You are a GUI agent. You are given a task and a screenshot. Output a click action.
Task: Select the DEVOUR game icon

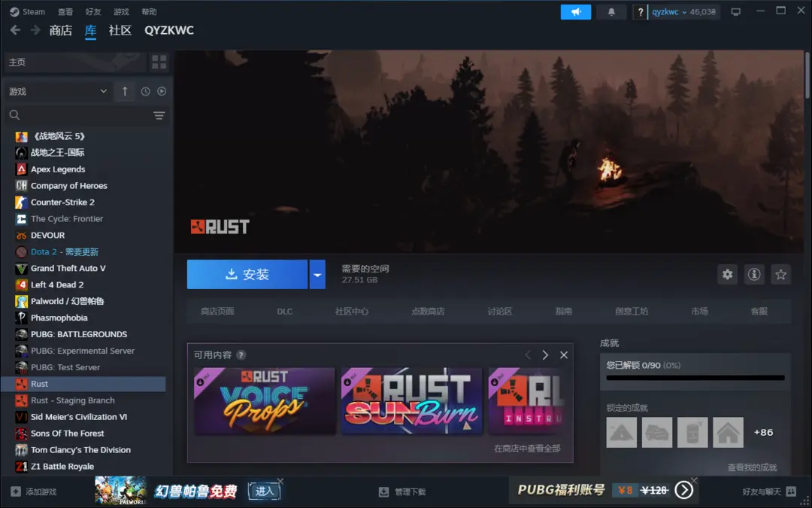pos(21,236)
